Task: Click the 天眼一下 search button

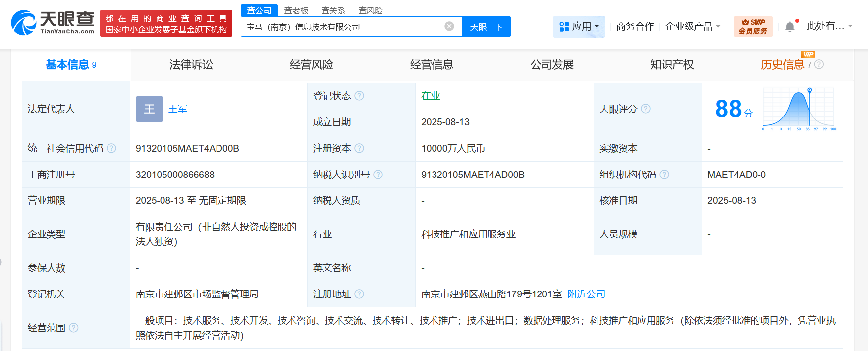Action: (486, 27)
